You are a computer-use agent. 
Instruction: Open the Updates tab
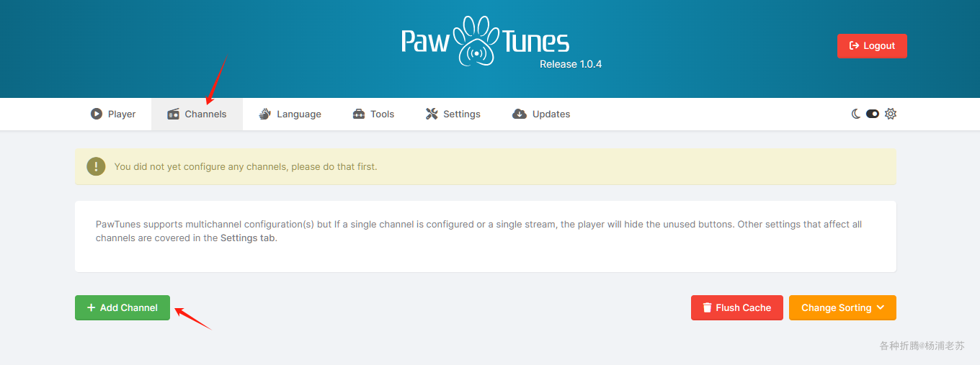[x=541, y=114]
